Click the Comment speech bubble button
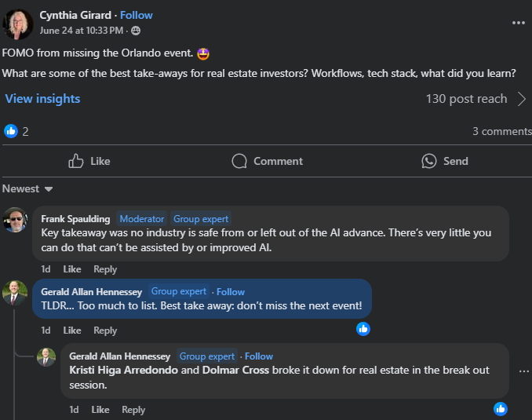532x420 pixels. pos(267,161)
